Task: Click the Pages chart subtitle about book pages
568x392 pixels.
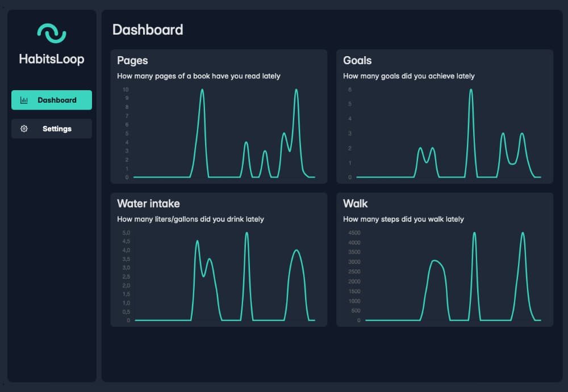Action: point(198,76)
